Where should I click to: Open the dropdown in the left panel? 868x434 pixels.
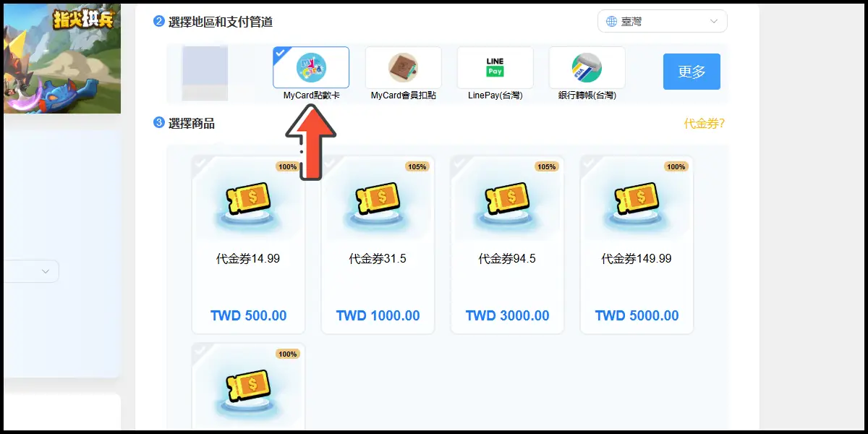[x=30, y=271]
